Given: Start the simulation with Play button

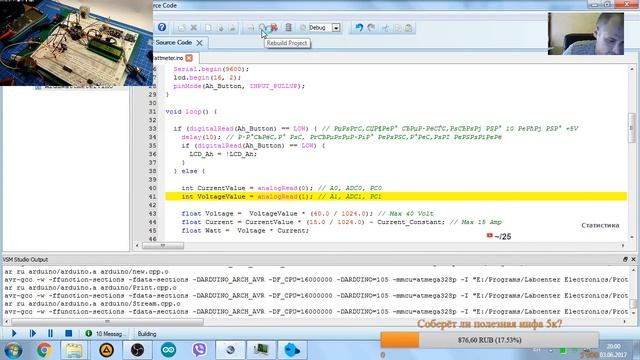Looking at the screenshot, I should tap(13, 333).
